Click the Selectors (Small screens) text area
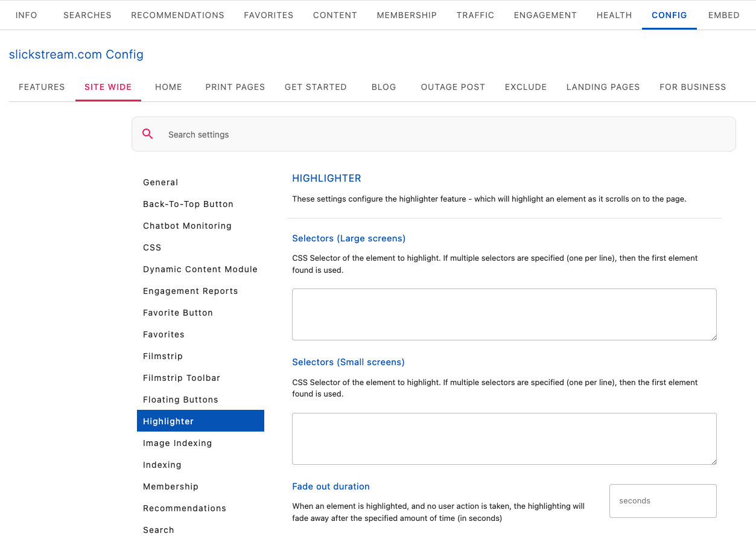Image resolution: width=756 pixels, height=539 pixels. tap(504, 439)
